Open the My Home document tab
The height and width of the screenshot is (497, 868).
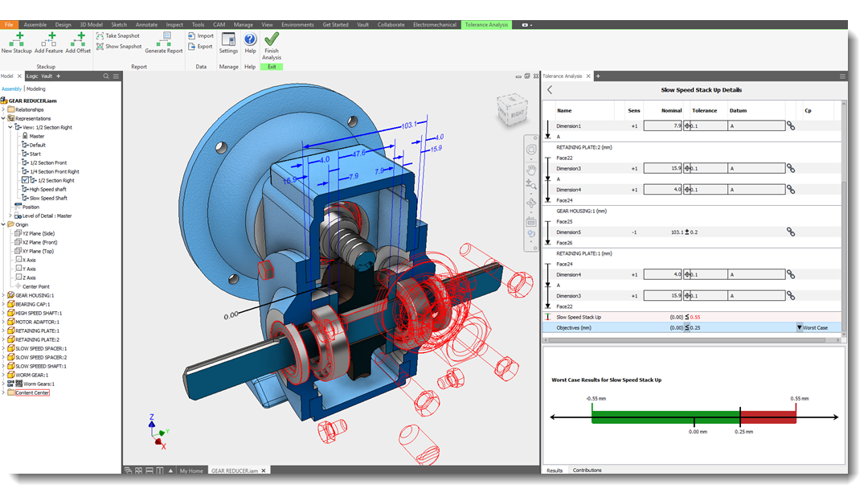pyautogui.click(x=191, y=470)
